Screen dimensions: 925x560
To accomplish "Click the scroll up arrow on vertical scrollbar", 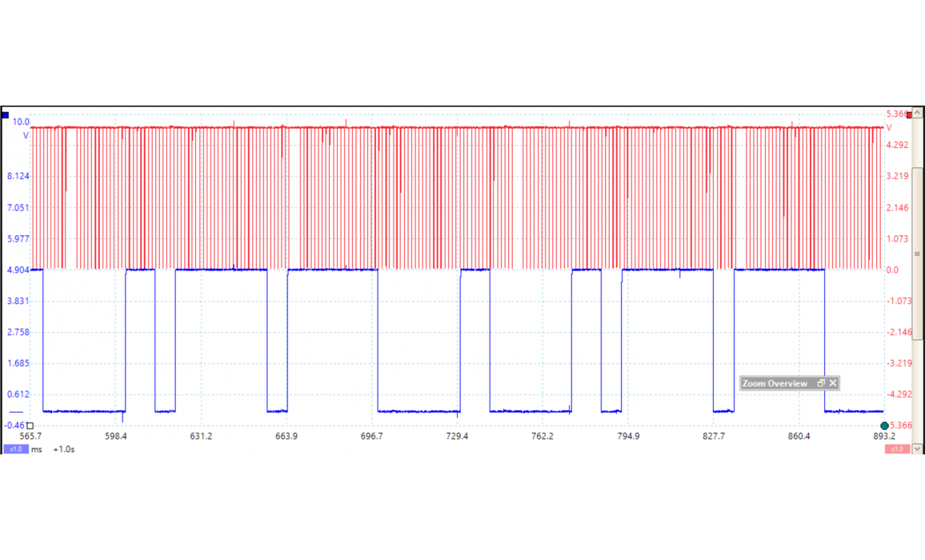I will [917, 114].
